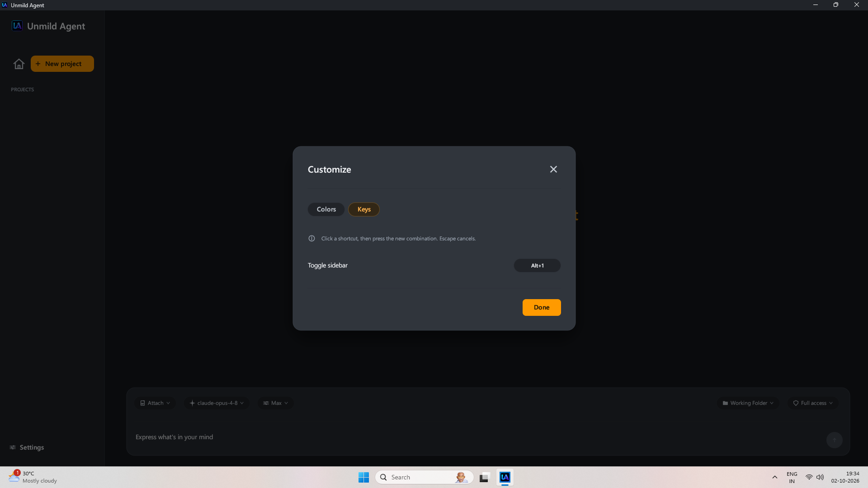Create a New project

tap(62, 64)
